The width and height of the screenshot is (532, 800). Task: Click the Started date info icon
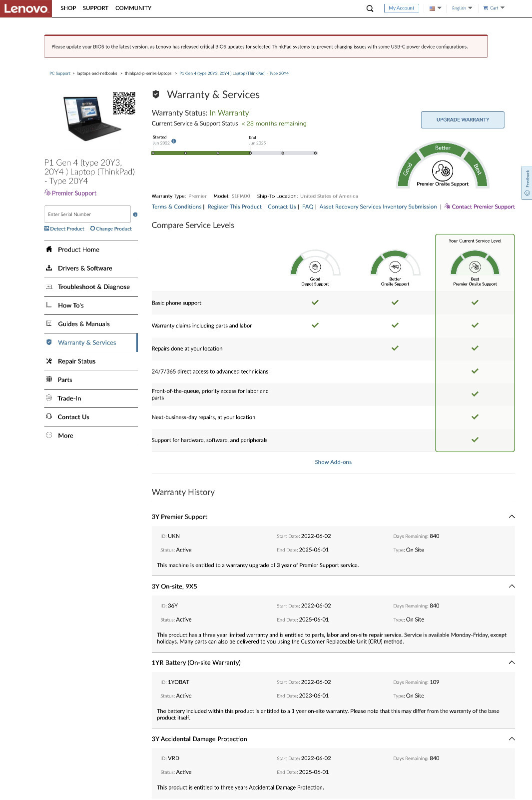174,141
